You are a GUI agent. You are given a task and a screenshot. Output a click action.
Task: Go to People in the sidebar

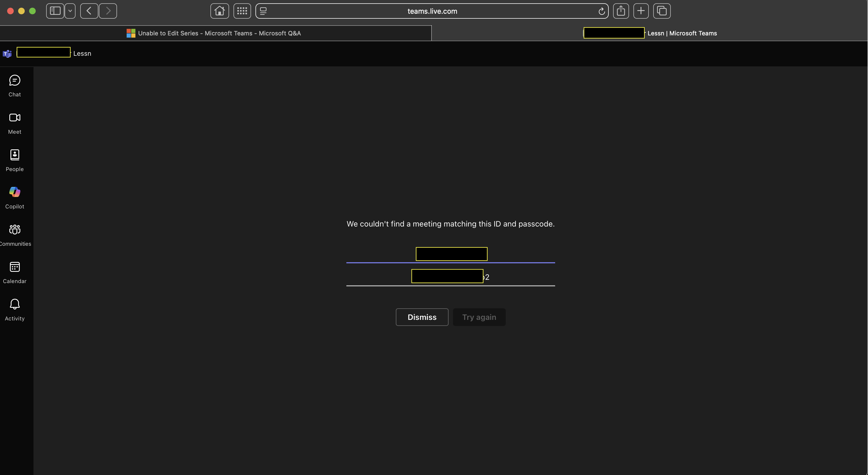15,161
